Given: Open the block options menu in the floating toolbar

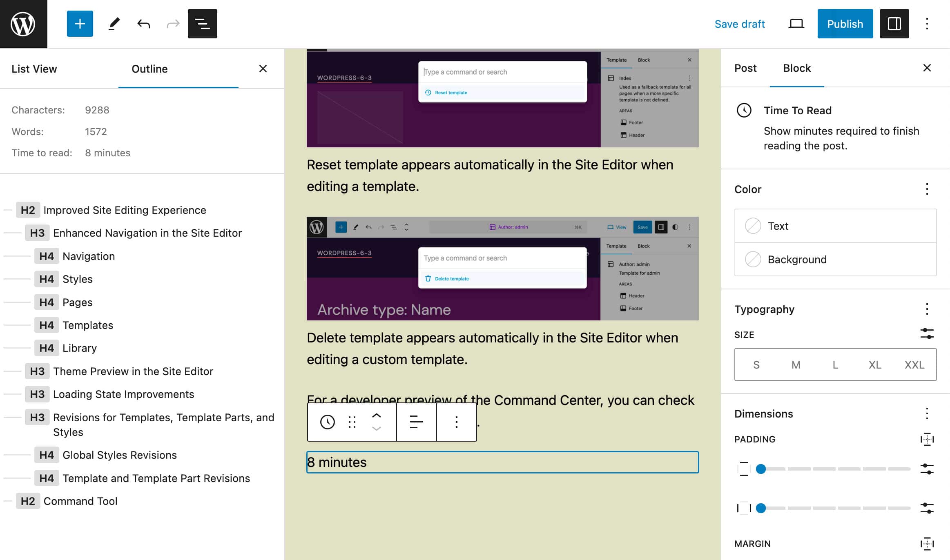Looking at the screenshot, I should coord(457,422).
